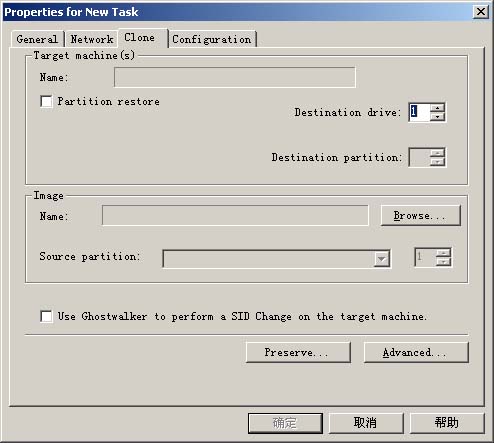Close the Properties for New Task dialog
The image size is (494, 443).
[481, 12]
